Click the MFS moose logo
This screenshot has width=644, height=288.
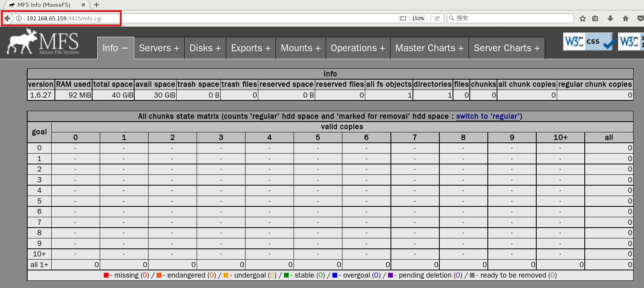pos(43,42)
